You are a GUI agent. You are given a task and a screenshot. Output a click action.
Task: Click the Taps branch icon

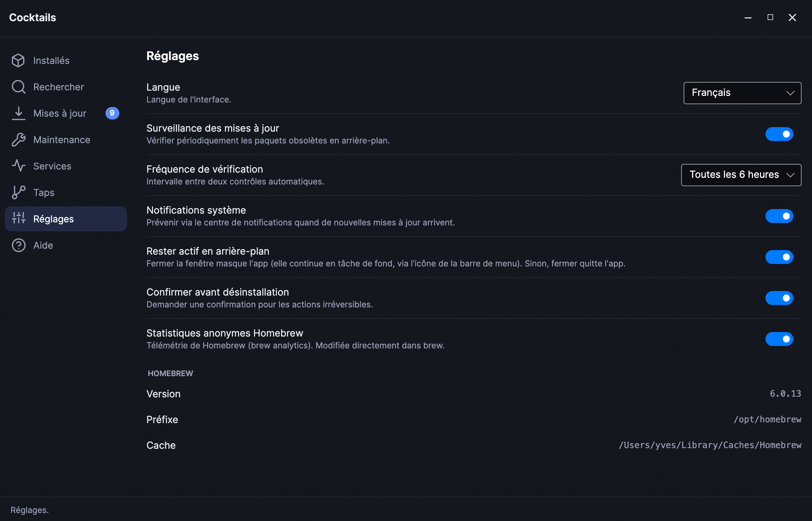[x=18, y=192]
